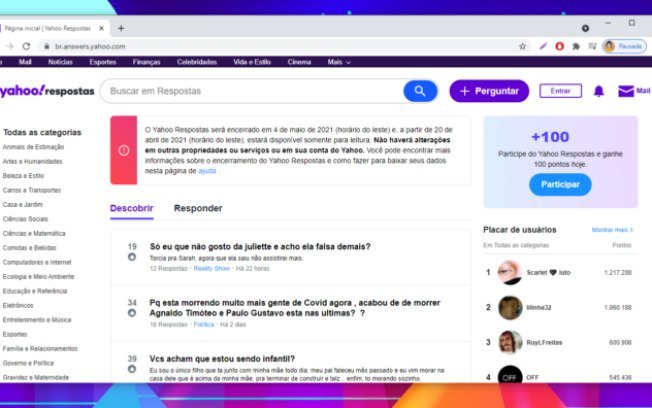652x408 pixels.
Task: Select category Artes e Humanidades
Action: [x=32, y=161]
